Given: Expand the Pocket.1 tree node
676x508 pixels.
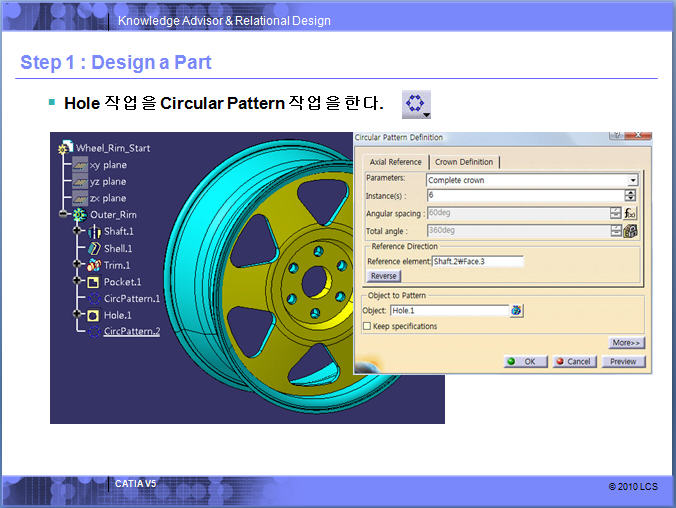Looking at the screenshot, I should tap(78, 280).
